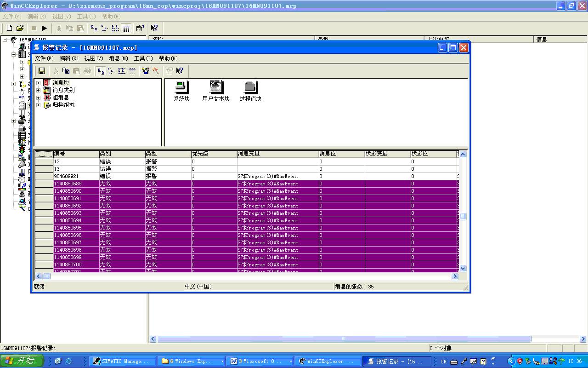Click the 优先级 column header
588x368 pixels.
click(214, 154)
